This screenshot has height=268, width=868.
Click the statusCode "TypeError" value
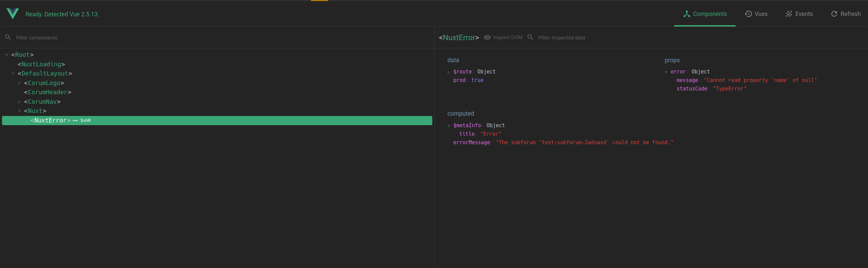730,89
